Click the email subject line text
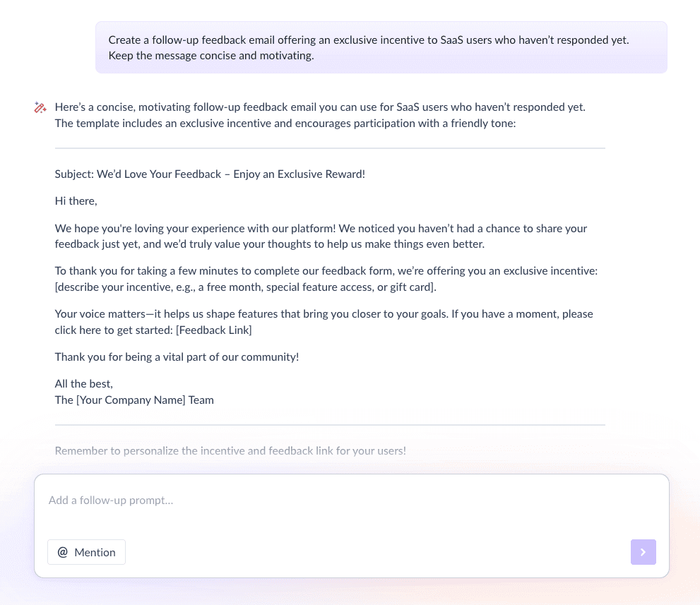 [210, 174]
